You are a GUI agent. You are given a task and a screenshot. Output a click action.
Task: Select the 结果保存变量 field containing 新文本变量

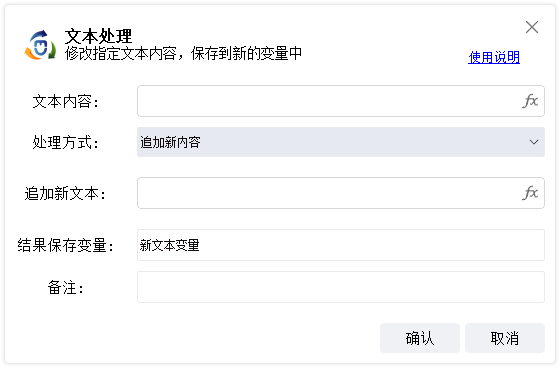[x=341, y=245]
